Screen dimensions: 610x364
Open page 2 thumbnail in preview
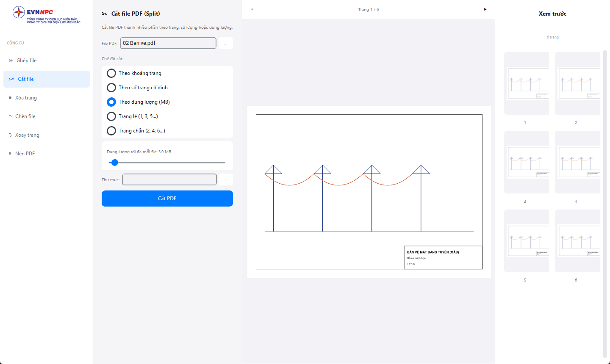tap(577, 83)
